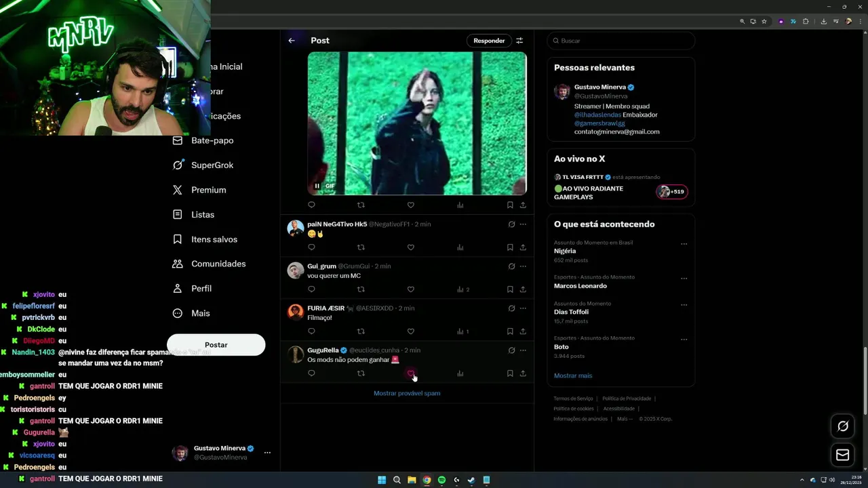Repost GuguRella's comment
The height and width of the screenshot is (488, 868).
point(361,373)
